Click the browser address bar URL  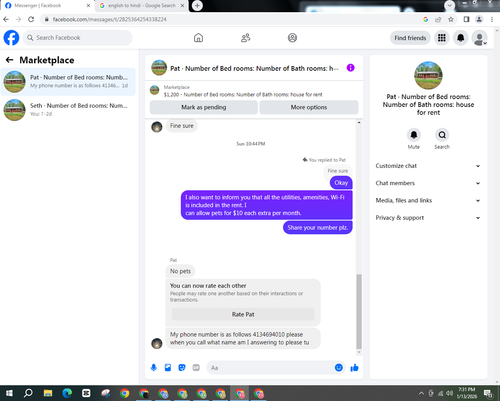pyautogui.click(x=109, y=19)
